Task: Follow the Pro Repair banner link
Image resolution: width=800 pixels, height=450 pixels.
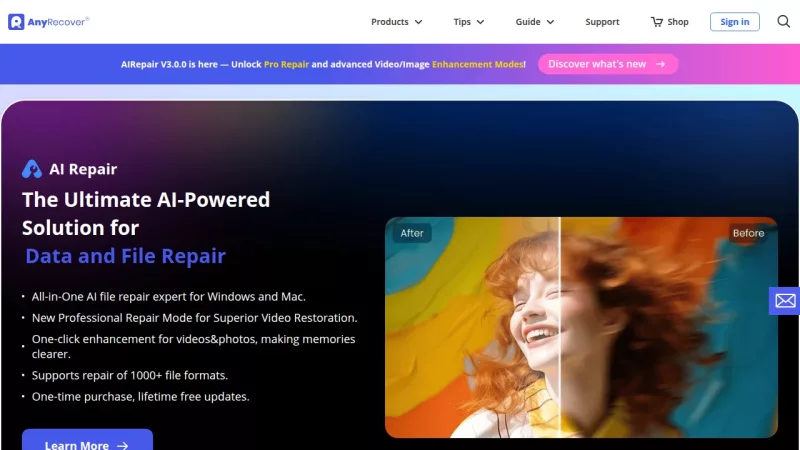Action: 286,64
